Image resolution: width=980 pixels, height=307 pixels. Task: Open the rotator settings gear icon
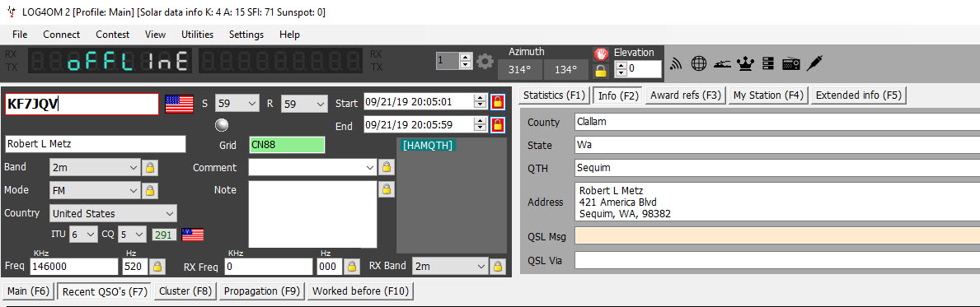pos(485,62)
